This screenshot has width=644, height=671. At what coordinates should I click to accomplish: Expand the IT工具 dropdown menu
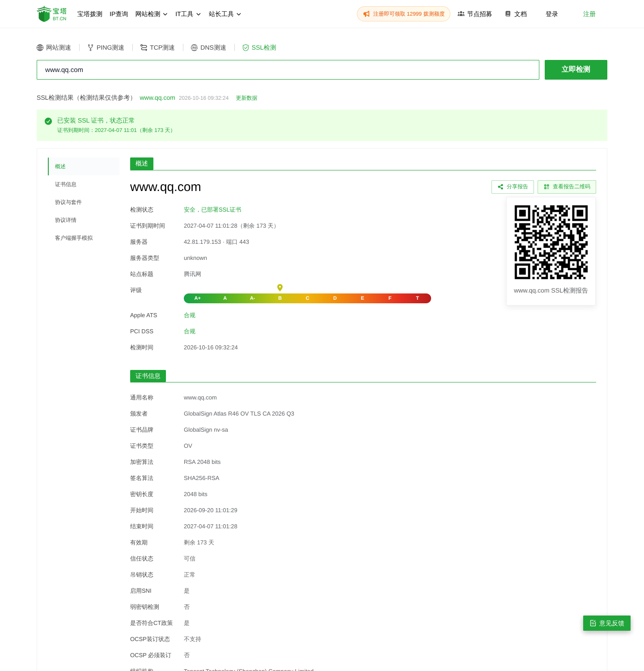click(x=188, y=14)
